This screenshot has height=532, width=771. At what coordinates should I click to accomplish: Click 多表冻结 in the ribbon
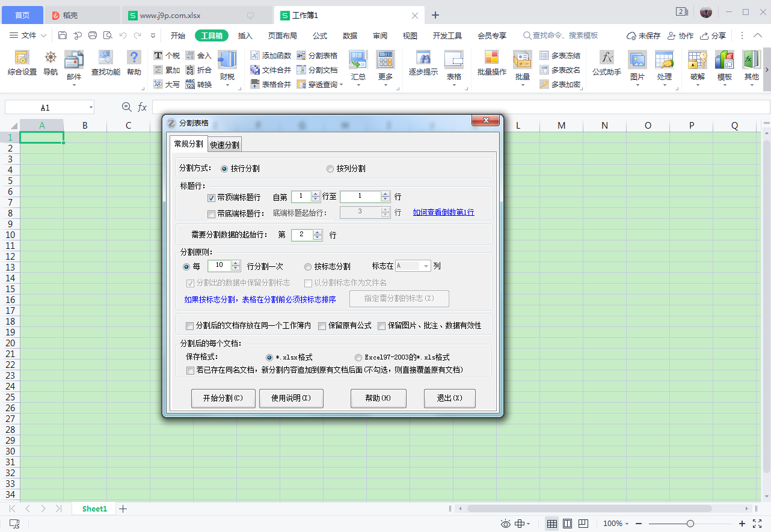[x=560, y=56]
